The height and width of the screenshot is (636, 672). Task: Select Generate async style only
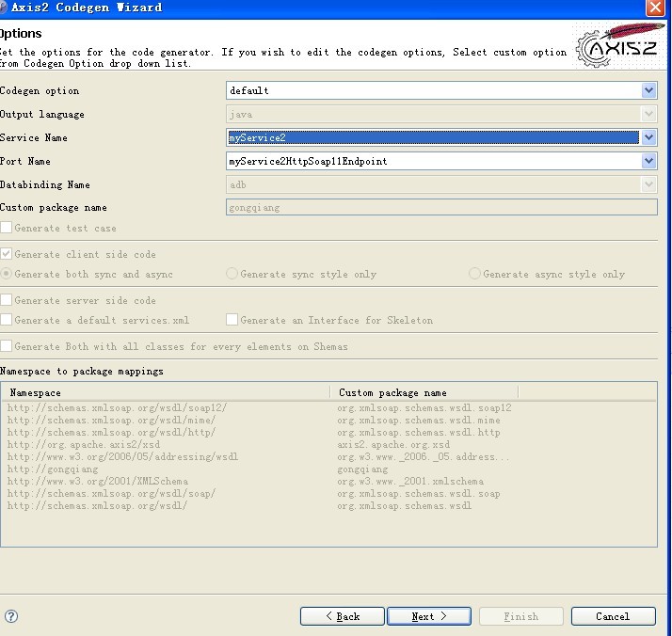pyautogui.click(x=474, y=273)
